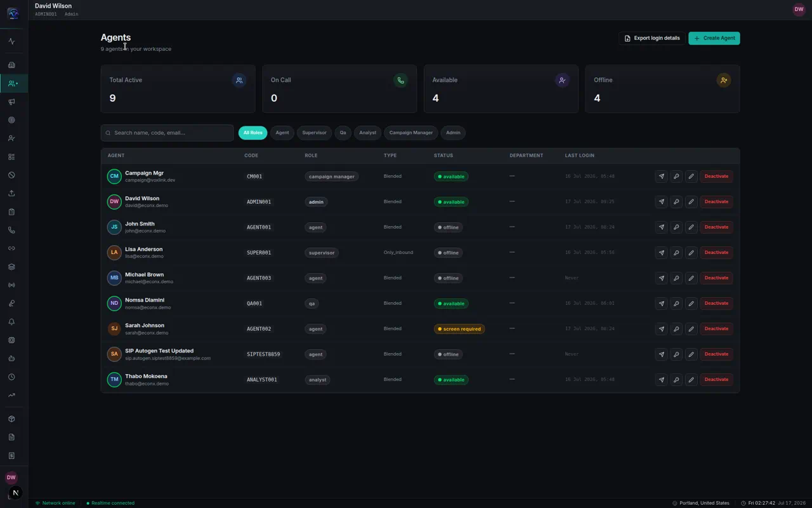
Task: Open the megaphone campaigns icon in sidebar
Action: (x=11, y=102)
